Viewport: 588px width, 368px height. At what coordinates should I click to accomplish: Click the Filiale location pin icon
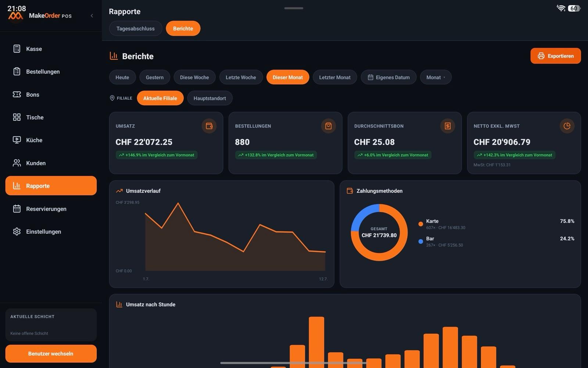point(112,98)
